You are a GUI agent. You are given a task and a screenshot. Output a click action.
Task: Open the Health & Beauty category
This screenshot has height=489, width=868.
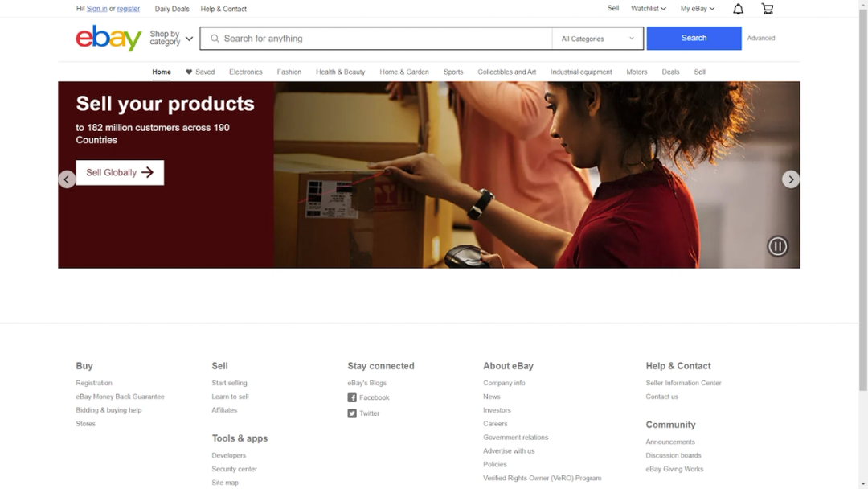(x=341, y=72)
